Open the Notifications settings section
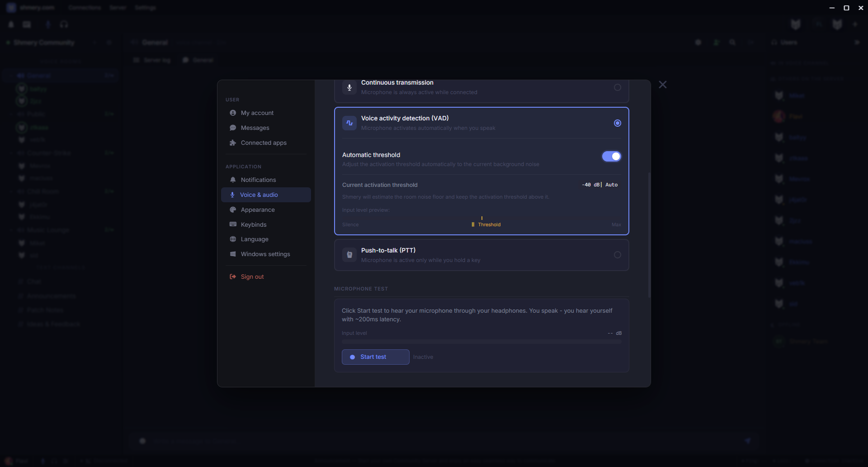868x467 pixels. 266,180
